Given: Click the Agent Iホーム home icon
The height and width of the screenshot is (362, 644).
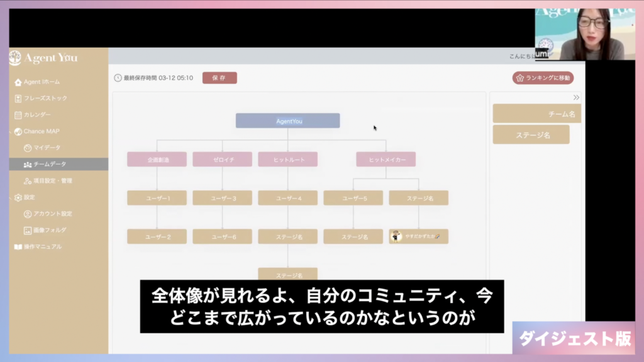Looking at the screenshot, I should point(18,82).
